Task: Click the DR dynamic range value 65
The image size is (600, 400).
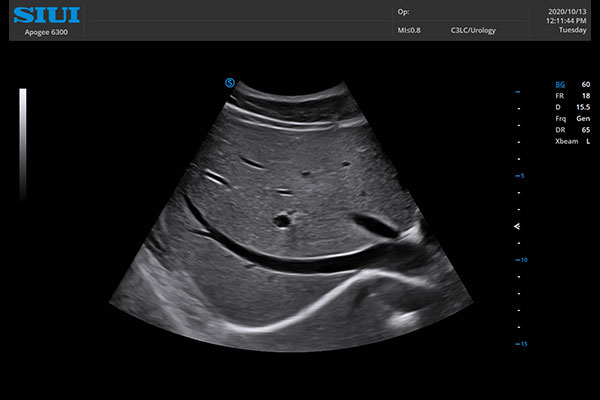Action: [584, 130]
